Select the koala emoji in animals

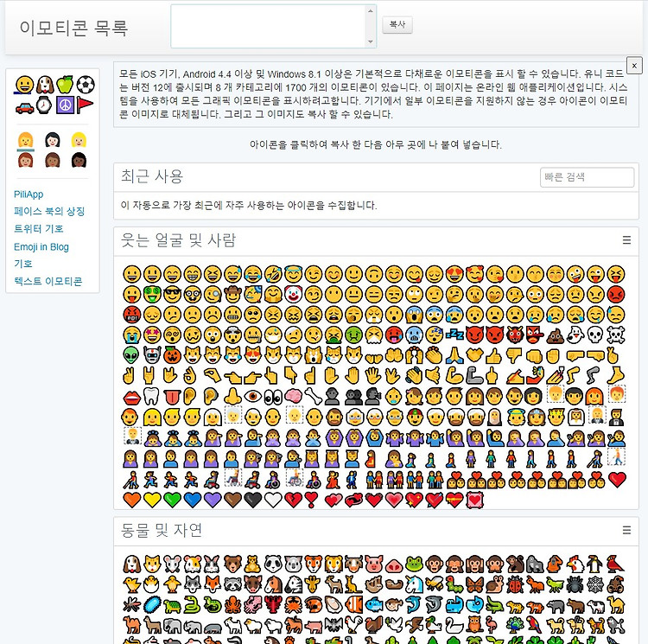[x=294, y=564]
